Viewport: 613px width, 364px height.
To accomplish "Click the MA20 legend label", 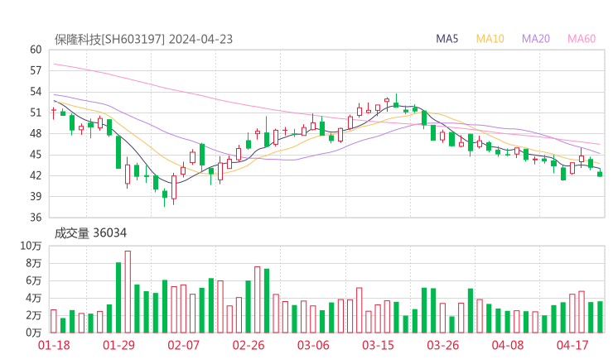I will point(536,39).
